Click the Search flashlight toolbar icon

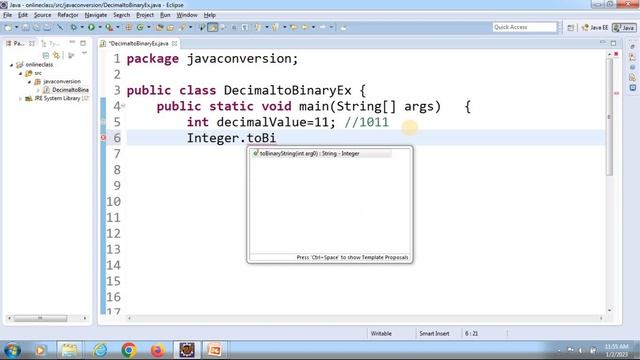point(182,27)
